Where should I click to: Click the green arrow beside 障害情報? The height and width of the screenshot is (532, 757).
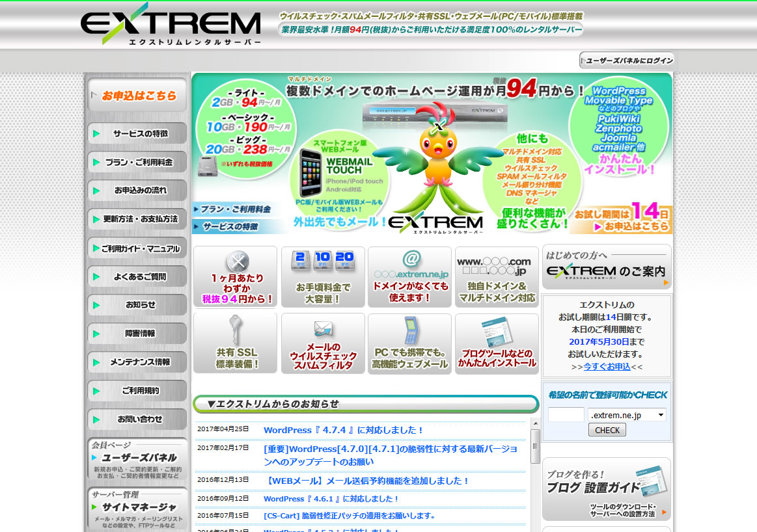point(96,333)
